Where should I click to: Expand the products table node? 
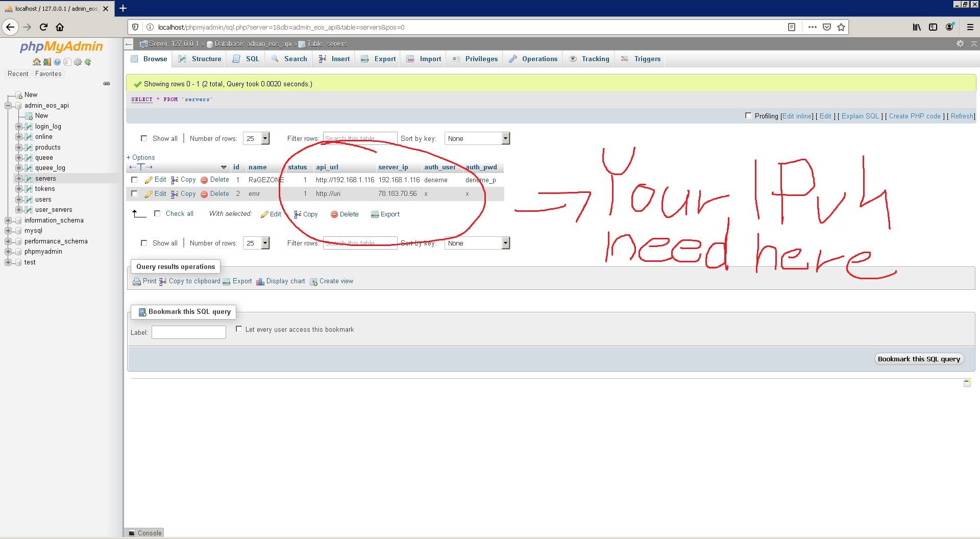tap(18, 148)
